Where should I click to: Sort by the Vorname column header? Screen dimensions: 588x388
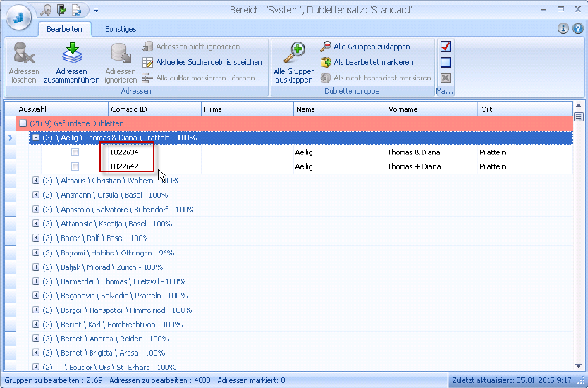tap(431, 109)
